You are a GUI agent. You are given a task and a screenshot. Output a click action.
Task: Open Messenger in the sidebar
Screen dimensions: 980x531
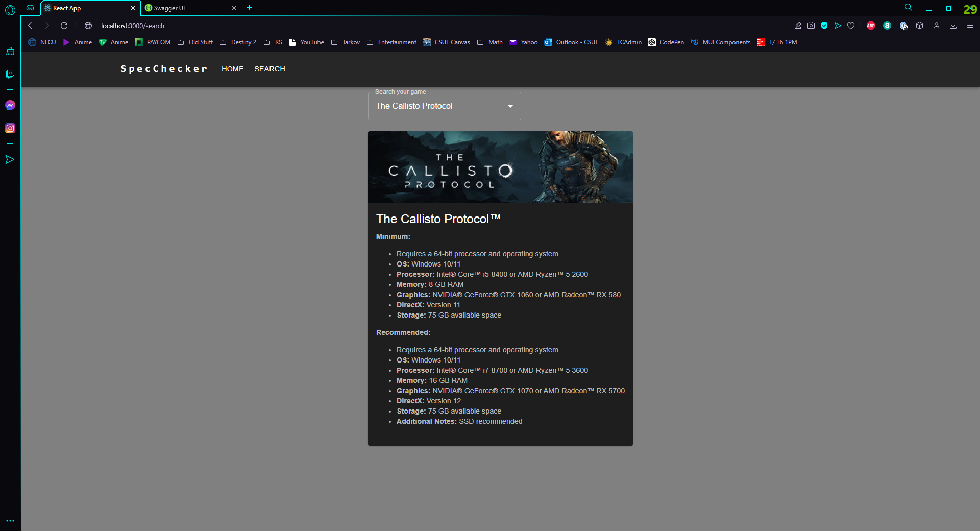pyautogui.click(x=10, y=105)
